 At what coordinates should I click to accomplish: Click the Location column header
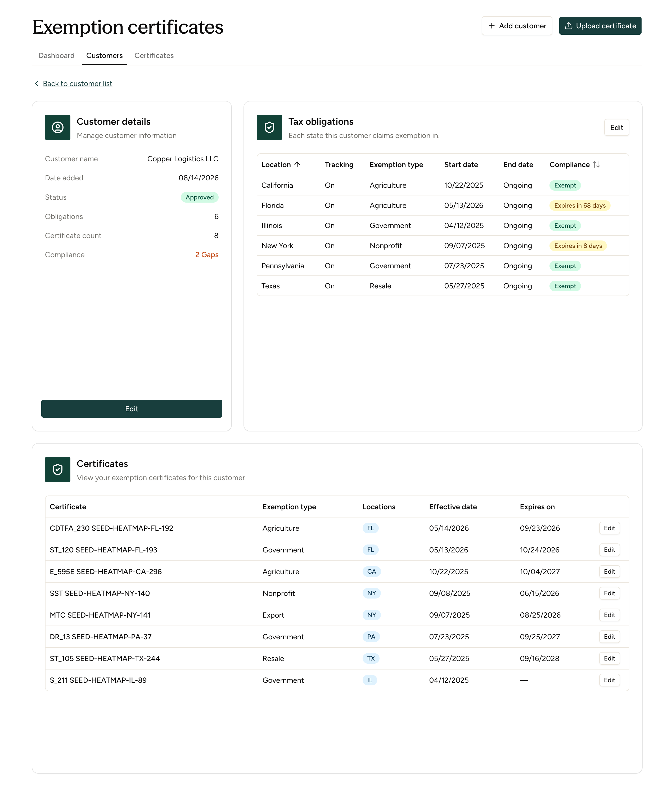[x=276, y=165]
